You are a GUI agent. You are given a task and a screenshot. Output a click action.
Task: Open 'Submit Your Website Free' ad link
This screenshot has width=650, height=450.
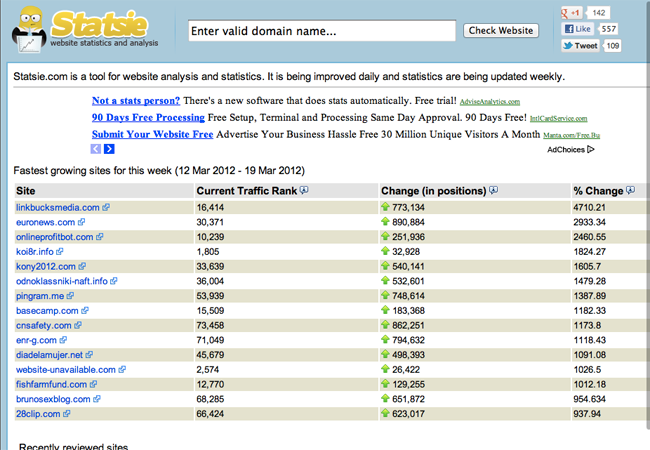[x=152, y=135]
